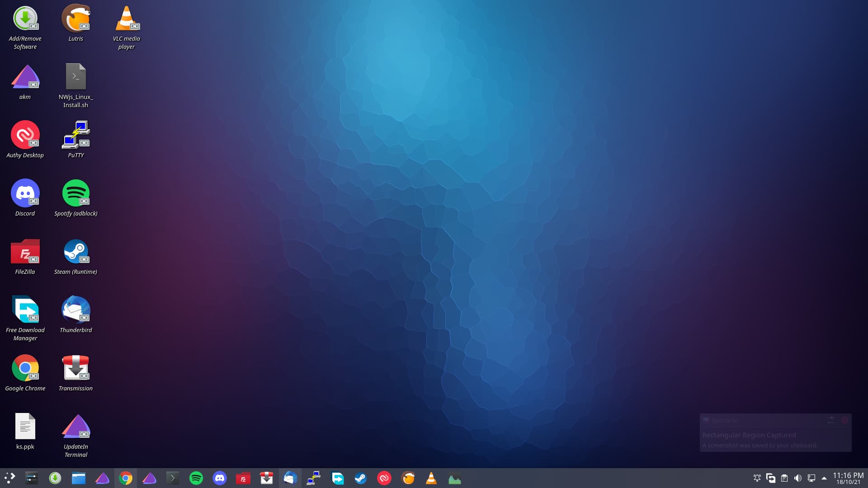Open Add/Remove Software desktop shortcut
868x488 pixels.
(x=25, y=27)
